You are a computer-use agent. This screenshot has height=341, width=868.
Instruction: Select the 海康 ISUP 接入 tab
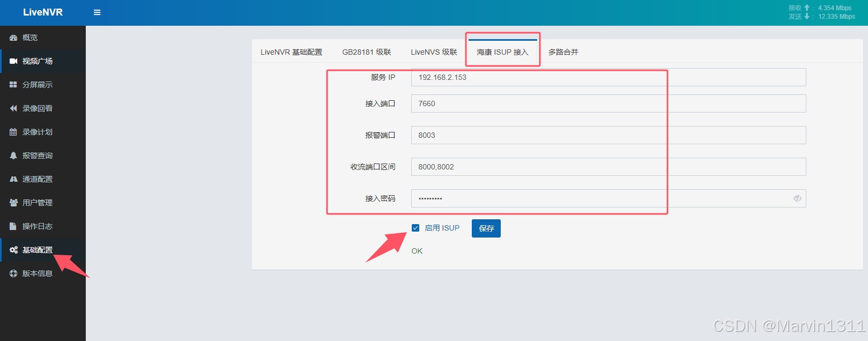(x=502, y=52)
